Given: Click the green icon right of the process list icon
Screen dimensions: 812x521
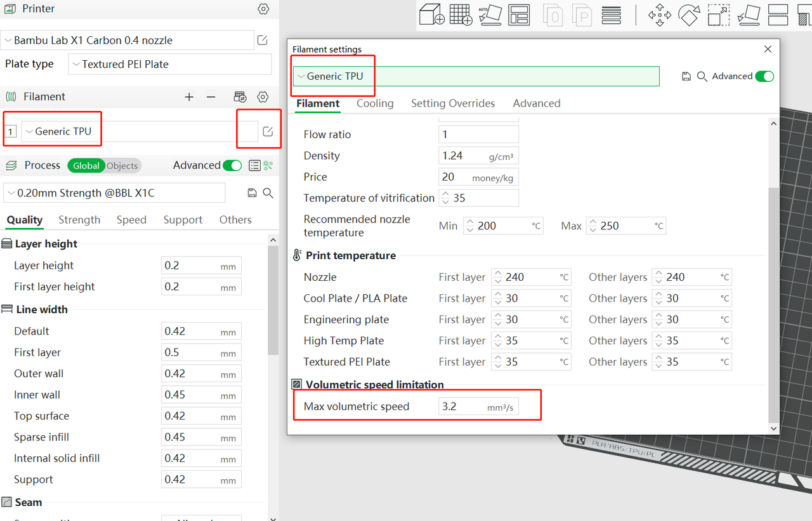Looking at the screenshot, I should coord(268,165).
